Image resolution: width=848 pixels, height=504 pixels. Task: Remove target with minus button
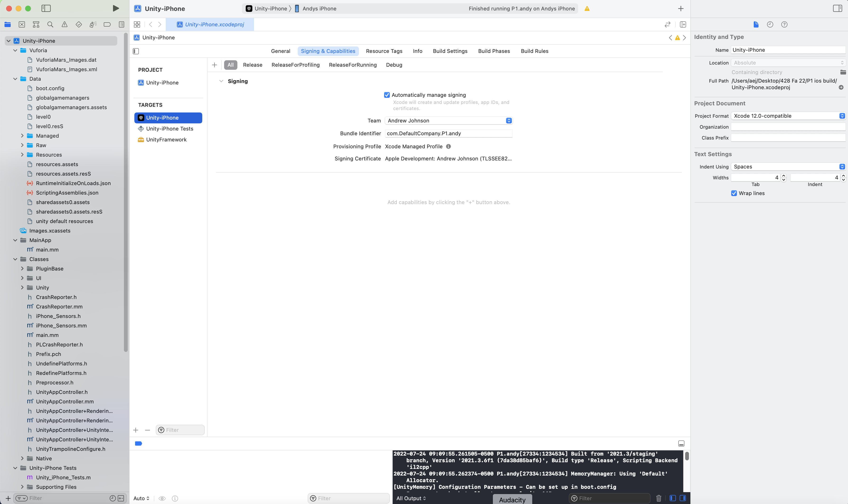[147, 430]
